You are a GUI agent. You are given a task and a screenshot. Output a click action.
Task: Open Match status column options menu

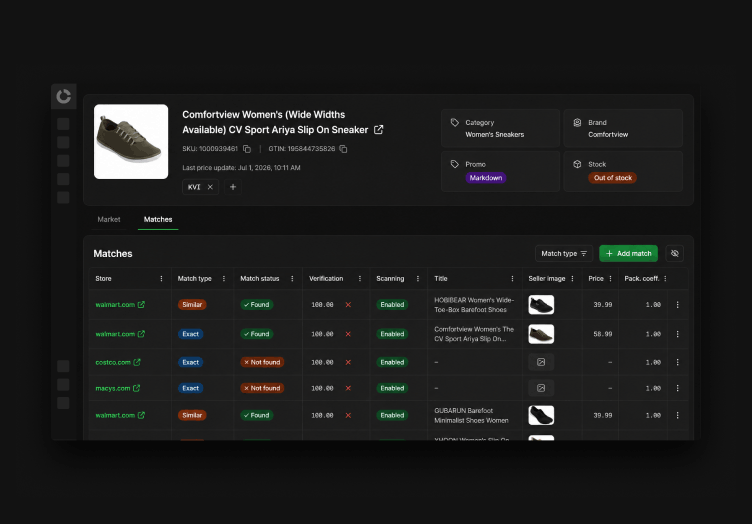click(292, 279)
